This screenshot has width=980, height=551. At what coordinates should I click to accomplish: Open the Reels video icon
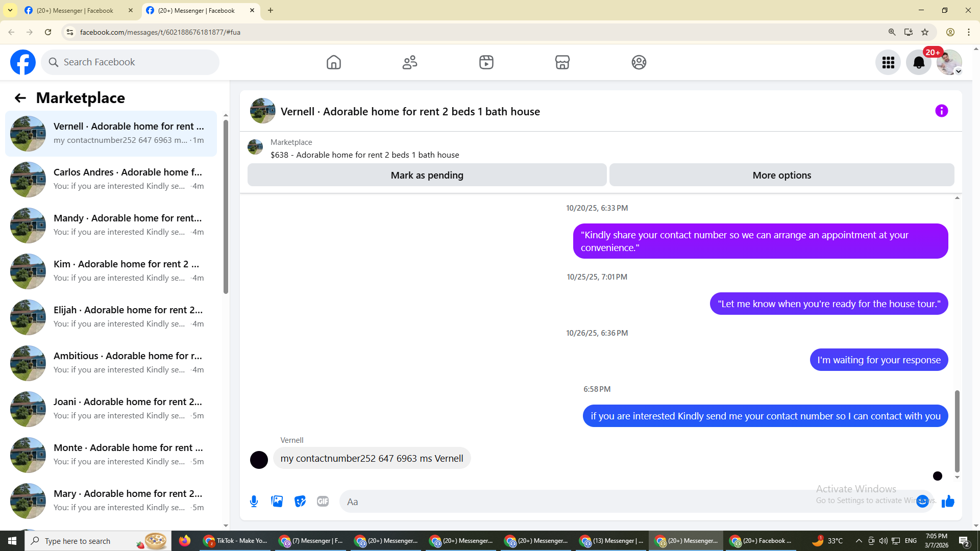coord(486,62)
